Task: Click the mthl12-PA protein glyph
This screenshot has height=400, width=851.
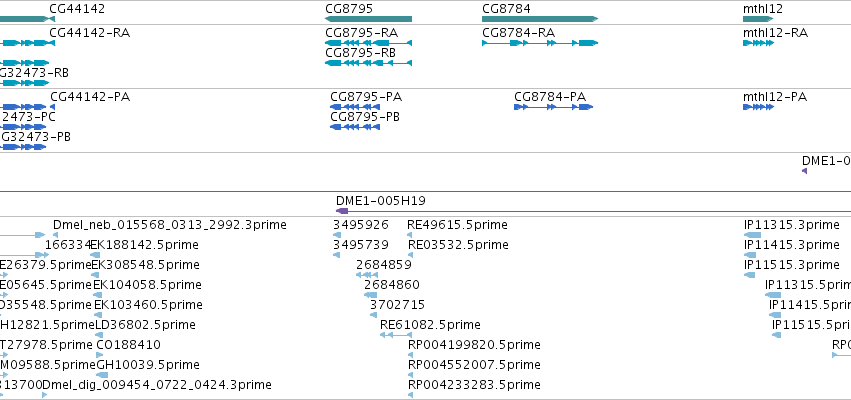Action: [758, 107]
